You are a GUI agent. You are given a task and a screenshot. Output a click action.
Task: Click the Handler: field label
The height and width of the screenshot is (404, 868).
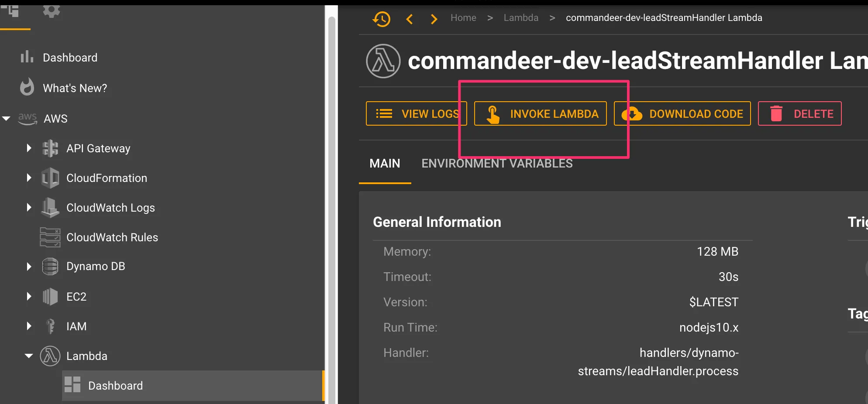406,353
